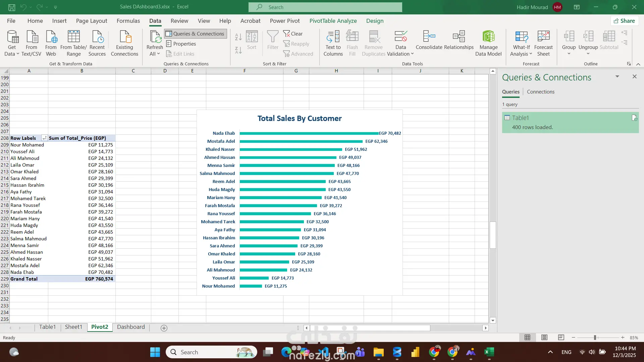Sort ascending A to Z icon
This screenshot has width=644, height=362.
(x=238, y=37)
